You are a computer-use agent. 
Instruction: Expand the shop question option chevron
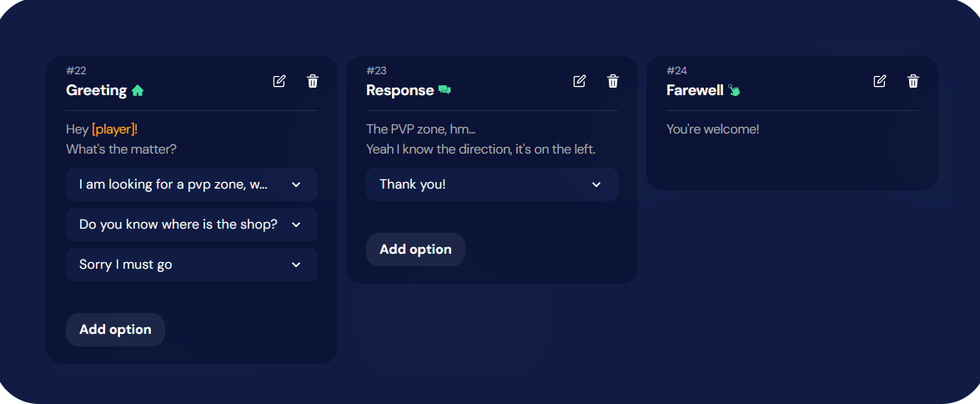coord(296,225)
